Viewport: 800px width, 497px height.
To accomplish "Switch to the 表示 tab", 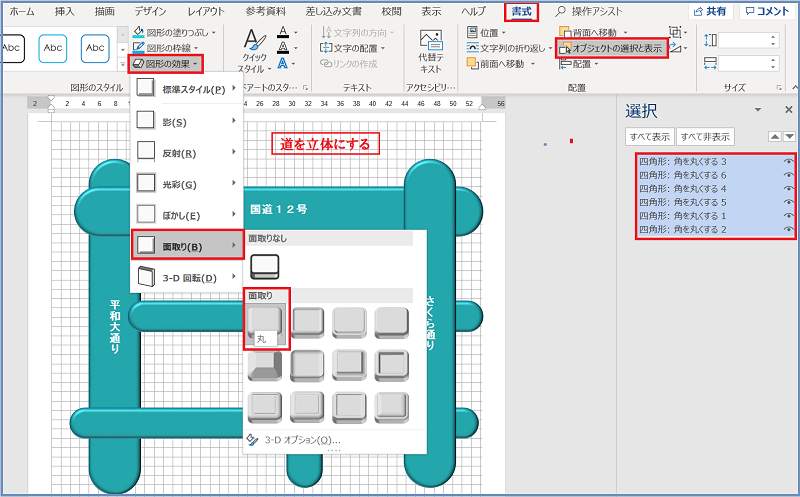I will pos(431,11).
